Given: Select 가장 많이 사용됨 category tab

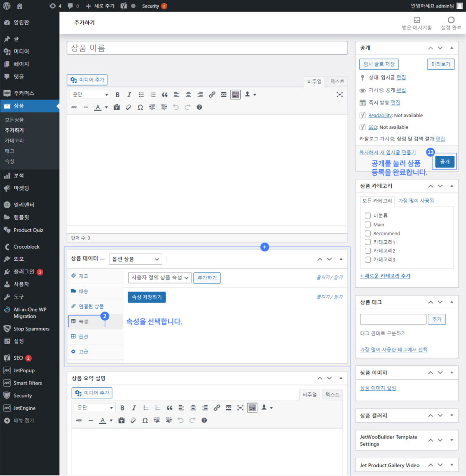Looking at the screenshot, I should 416,201.
